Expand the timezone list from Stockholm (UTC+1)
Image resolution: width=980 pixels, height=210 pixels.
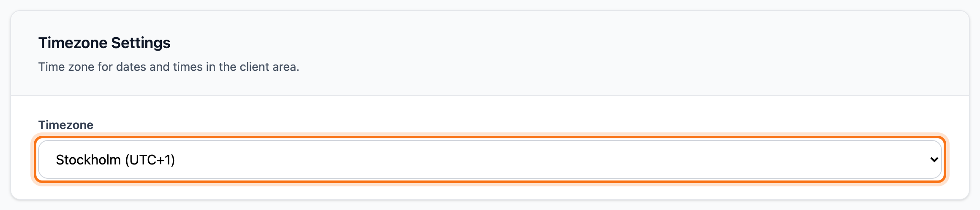490,159
